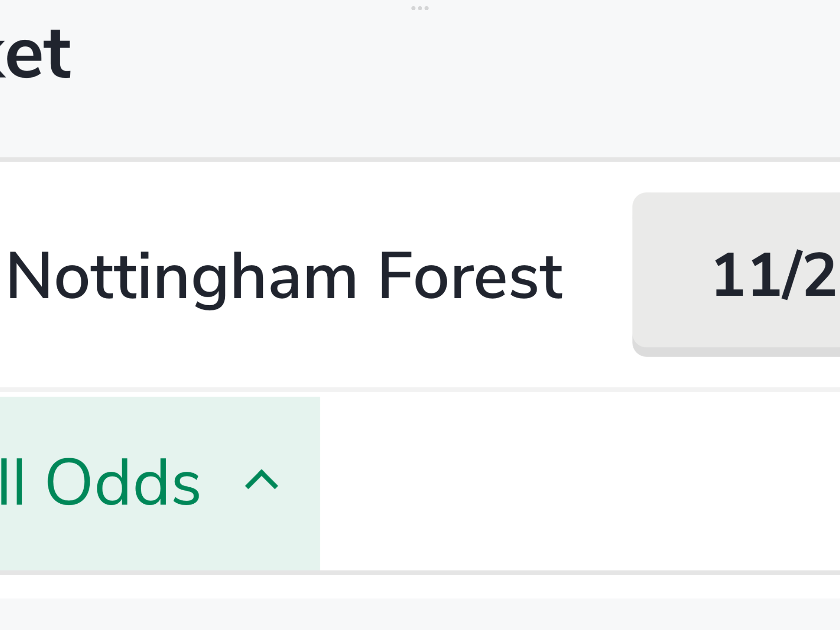Click the gray market header bar
This screenshot has height=630, width=840.
[x=420, y=78]
